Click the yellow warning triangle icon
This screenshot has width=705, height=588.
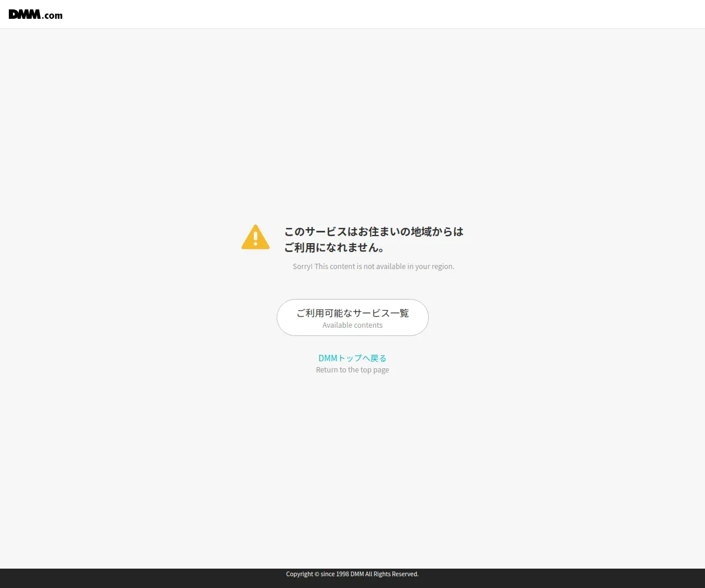tap(256, 237)
